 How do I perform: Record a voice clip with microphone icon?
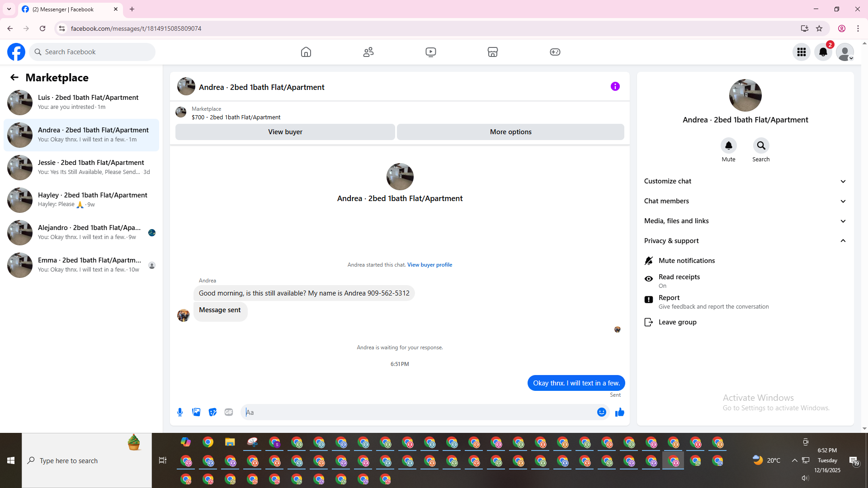[180, 412]
